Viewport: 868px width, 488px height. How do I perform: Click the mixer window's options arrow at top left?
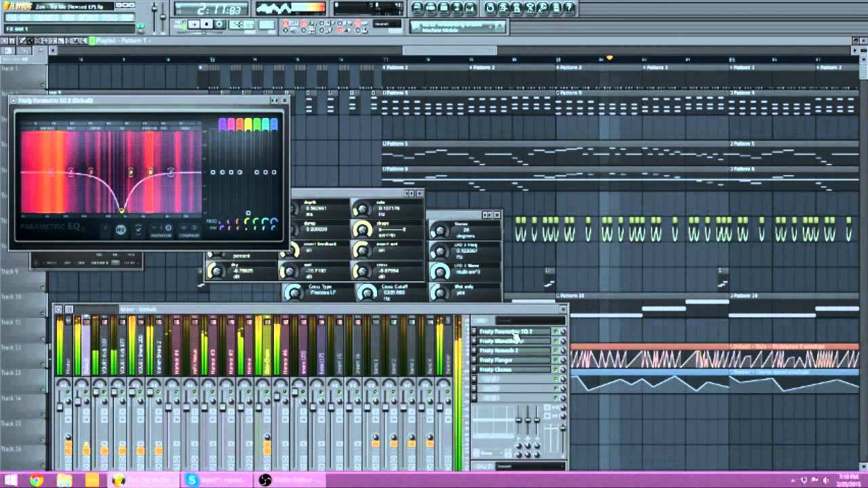(x=58, y=309)
